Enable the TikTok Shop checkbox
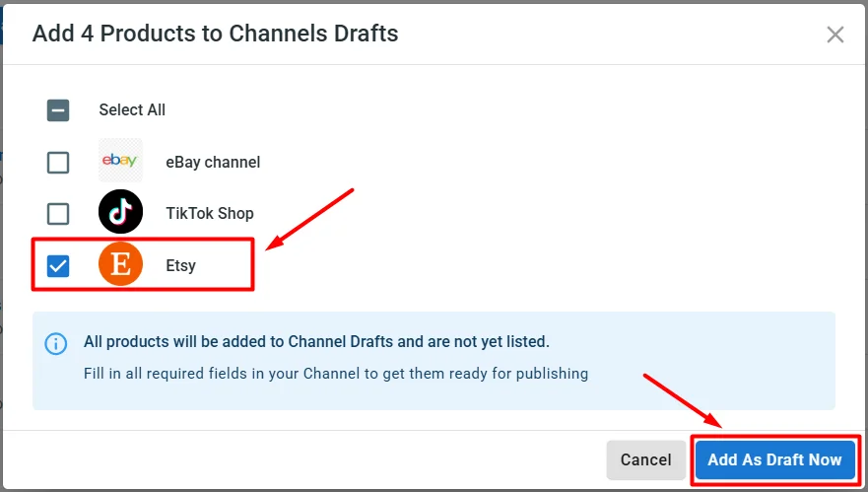 coord(58,213)
